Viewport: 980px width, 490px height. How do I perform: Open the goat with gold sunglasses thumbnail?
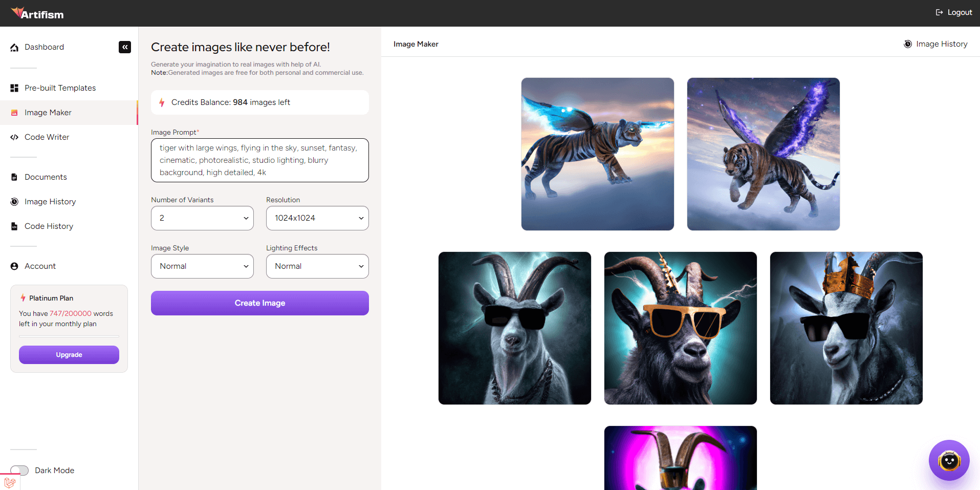[680, 328]
